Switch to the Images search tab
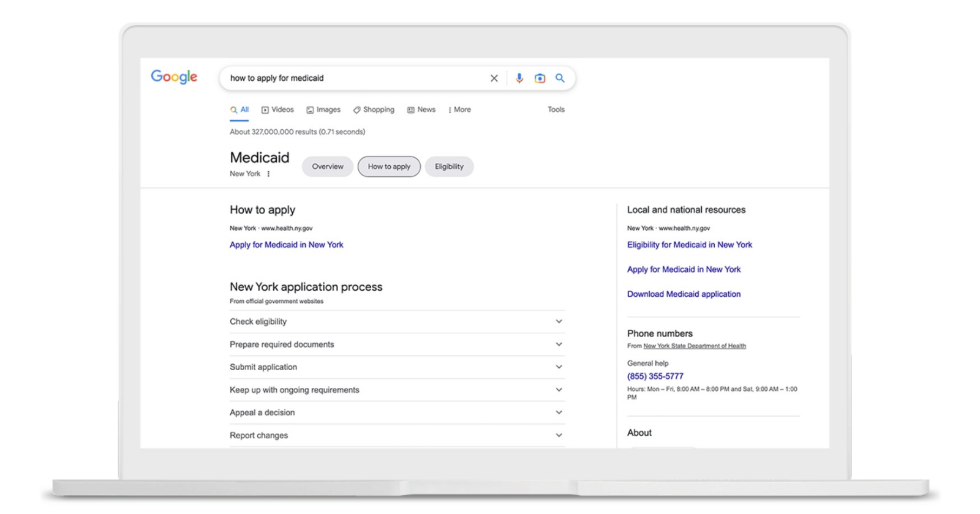The height and width of the screenshot is (514, 980). point(323,110)
